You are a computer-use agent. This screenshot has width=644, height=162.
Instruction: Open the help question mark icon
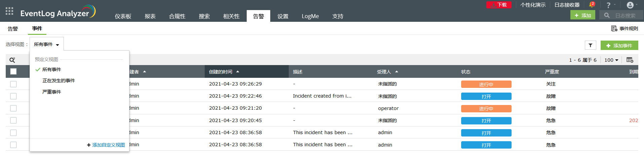click(608, 5)
